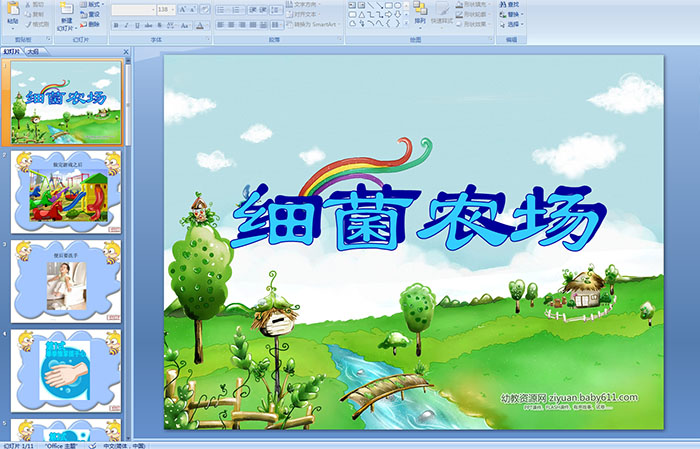Switch to the Outline (大纲) tab
Viewport: 700px width, 449px height.
click(x=33, y=52)
